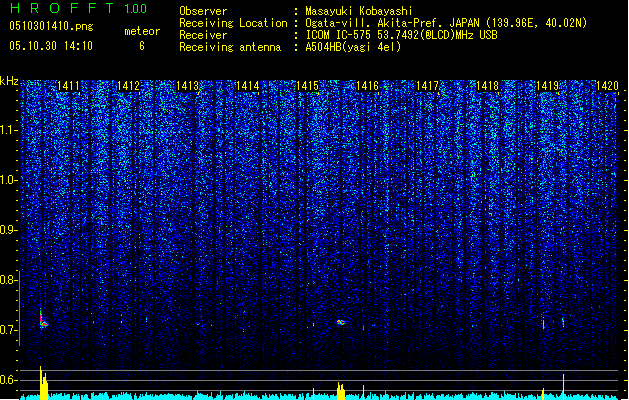Click the yellow power spike cluster before 1416

pyautogui.click(x=341, y=391)
